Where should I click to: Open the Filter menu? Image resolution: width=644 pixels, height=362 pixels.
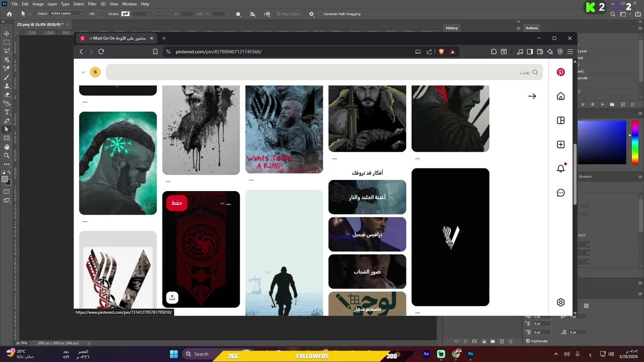(x=92, y=4)
